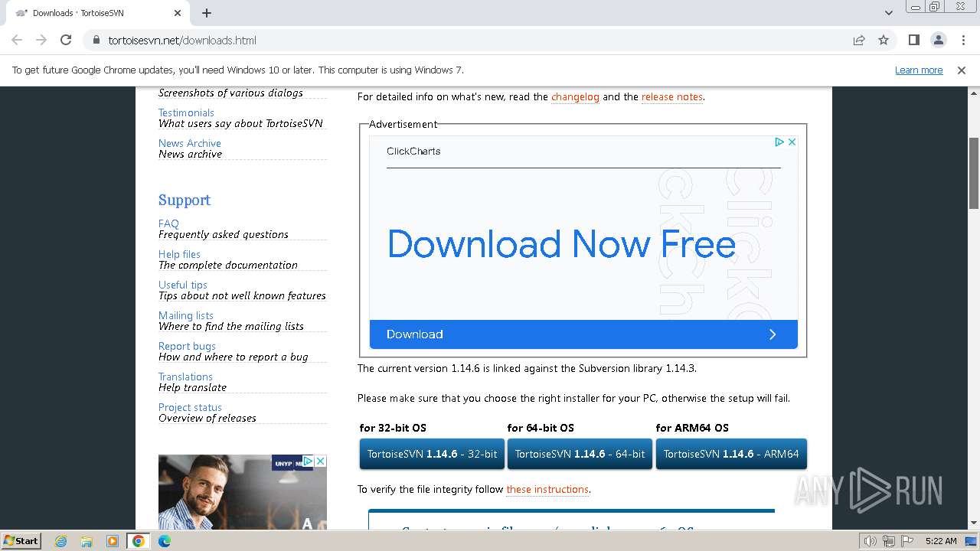The height and width of the screenshot is (551, 980).
Task: Download TortoiseSVN 1.14.6 ARM64 installer
Action: click(731, 454)
